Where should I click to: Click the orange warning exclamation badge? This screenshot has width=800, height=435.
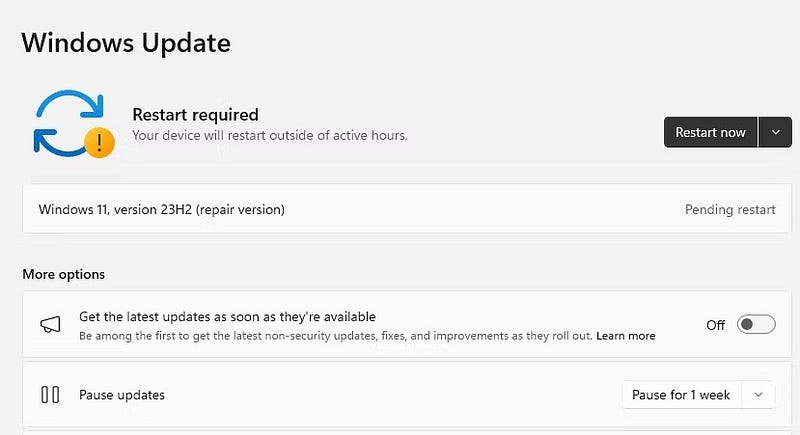click(99, 143)
